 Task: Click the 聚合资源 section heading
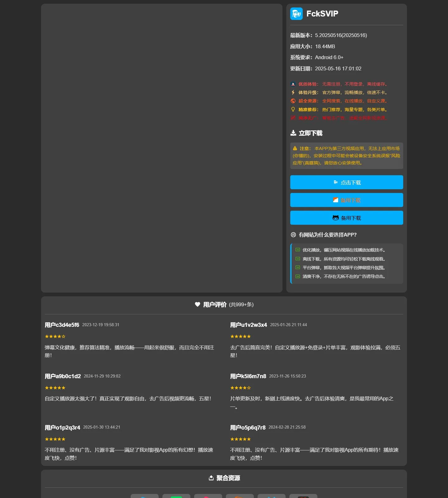(228, 478)
